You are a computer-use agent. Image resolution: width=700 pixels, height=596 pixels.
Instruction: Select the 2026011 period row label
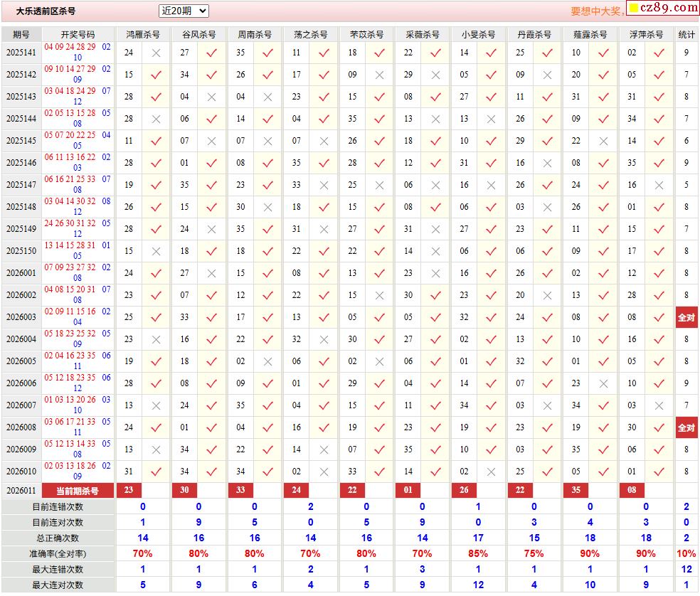click(21, 490)
